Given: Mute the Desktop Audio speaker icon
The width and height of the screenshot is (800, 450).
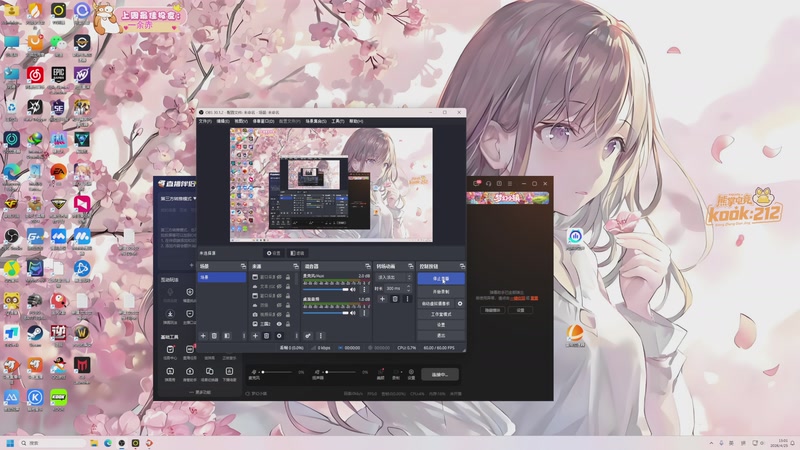Looking at the screenshot, I should point(353,313).
